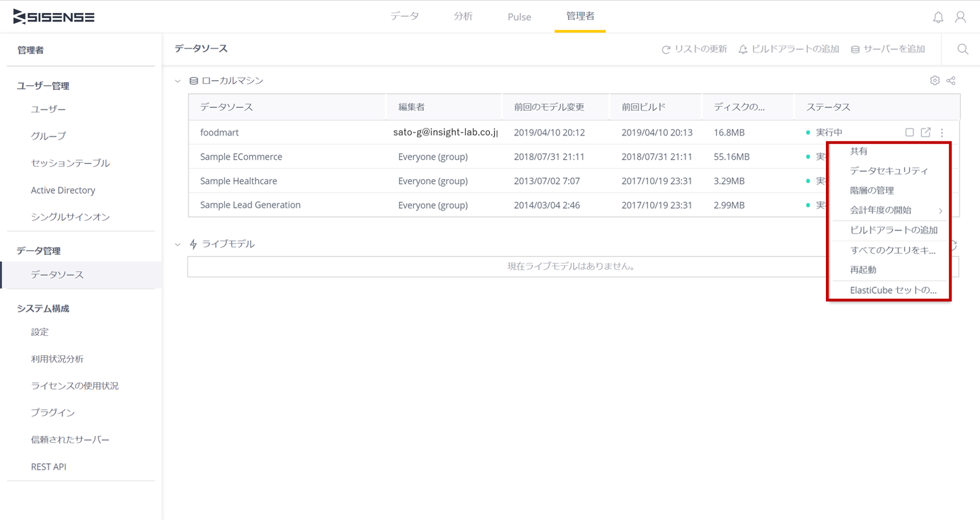This screenshot has height=520, width=980.
Task: Open シングルサインオン in sidebar
Action: pyautogui.click(x=70, y=217)
